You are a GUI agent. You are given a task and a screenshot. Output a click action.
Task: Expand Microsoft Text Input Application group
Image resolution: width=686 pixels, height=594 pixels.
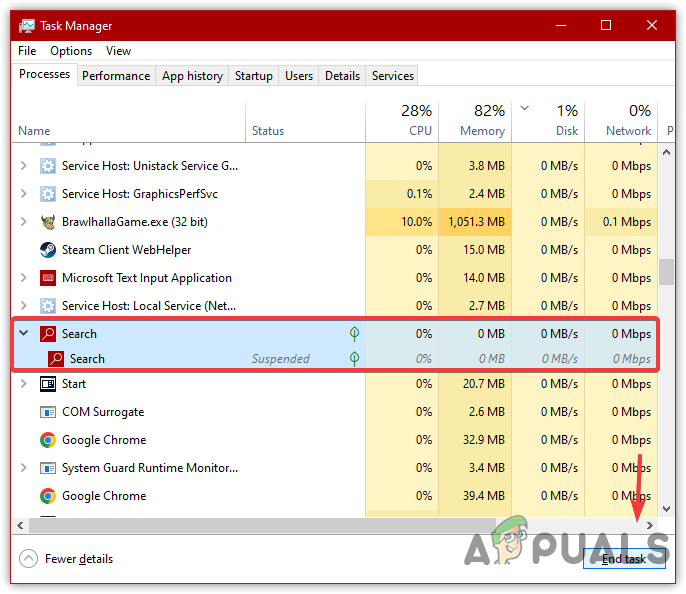point(24,278)
